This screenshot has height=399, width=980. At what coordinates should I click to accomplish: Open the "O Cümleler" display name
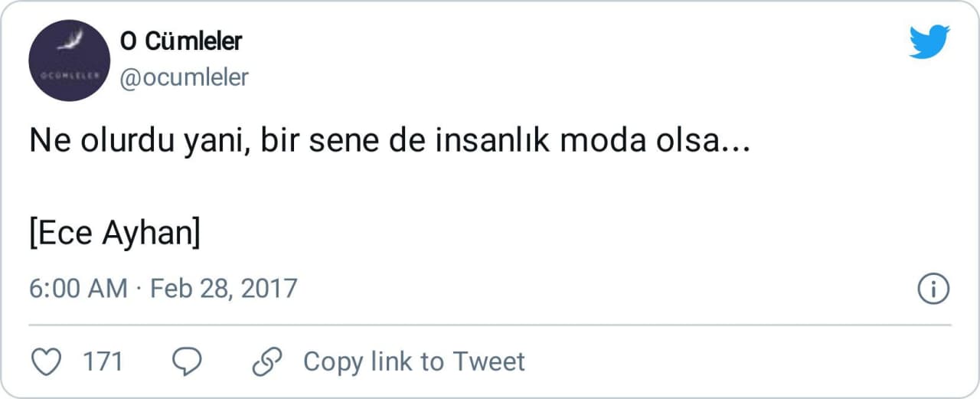(181, 41)
